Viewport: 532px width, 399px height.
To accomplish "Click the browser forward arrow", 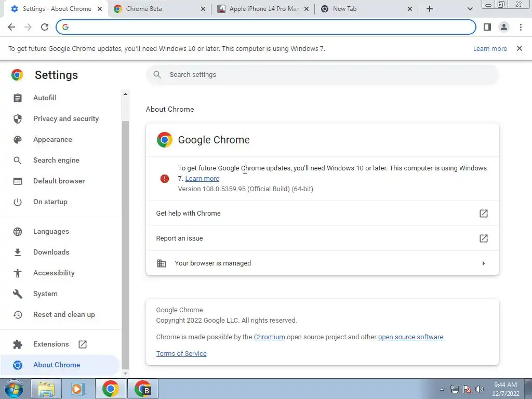I will [x=28, y=27].
